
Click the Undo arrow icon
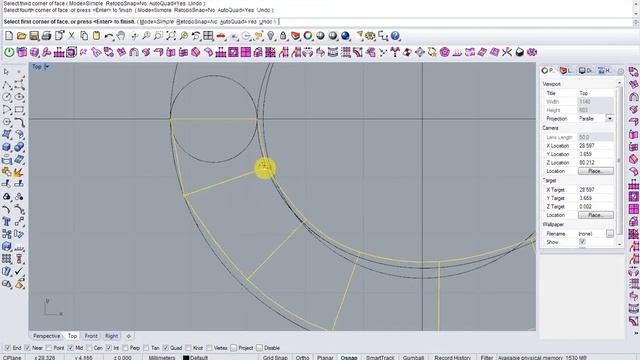[109, 36]
